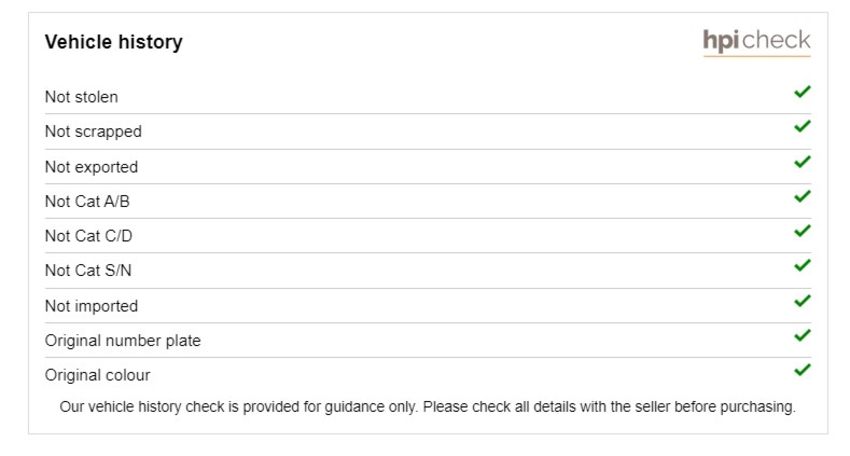Click the Not exported row label
Image resolution: width=850 pixels, height=456 pixels.
[x=91, y=167]
